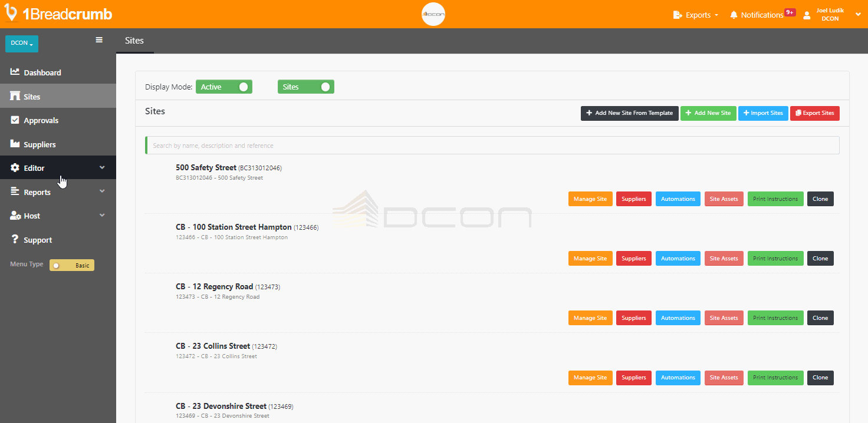Switch the Menu Type from Basic

point(71,265)
